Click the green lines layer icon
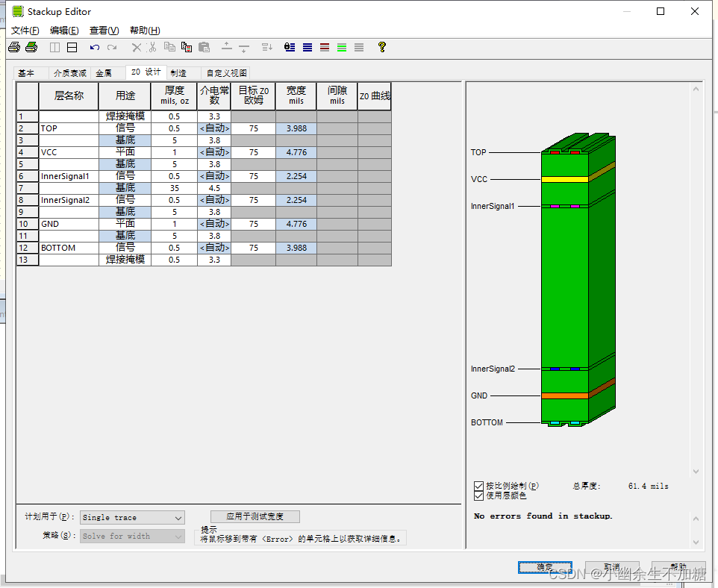This screenshot has height=588, width=718. click(x=342, y=47)
